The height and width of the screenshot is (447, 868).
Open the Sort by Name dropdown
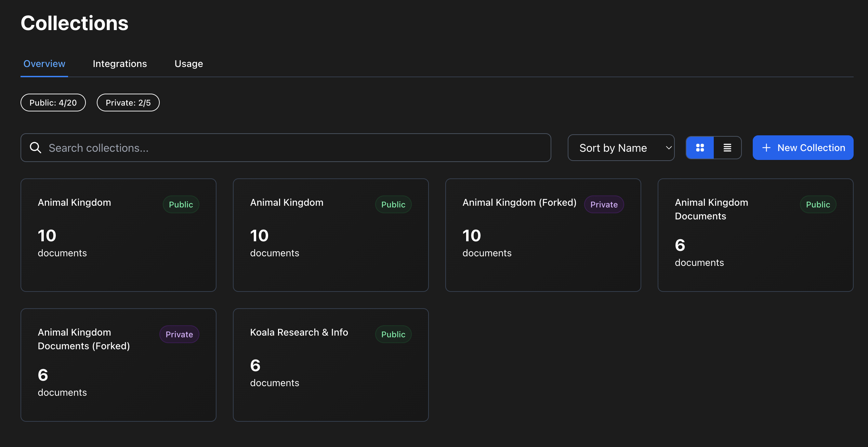coord(613,148)
